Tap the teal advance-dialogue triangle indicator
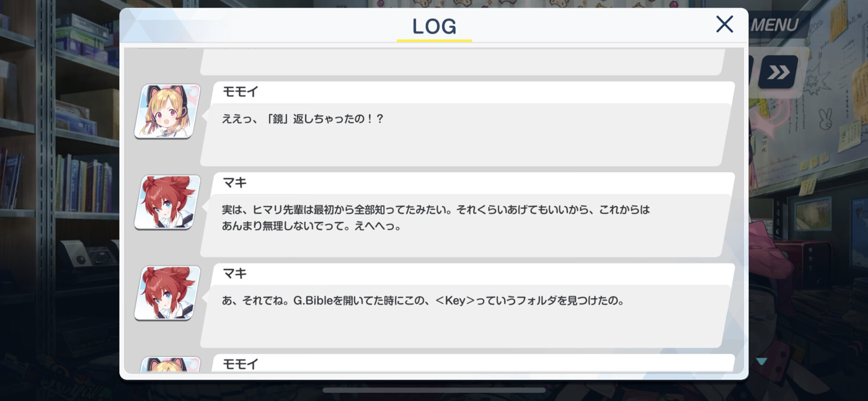Image resolution: width=868 pixels, height=401 pixels. coord(762,361)
